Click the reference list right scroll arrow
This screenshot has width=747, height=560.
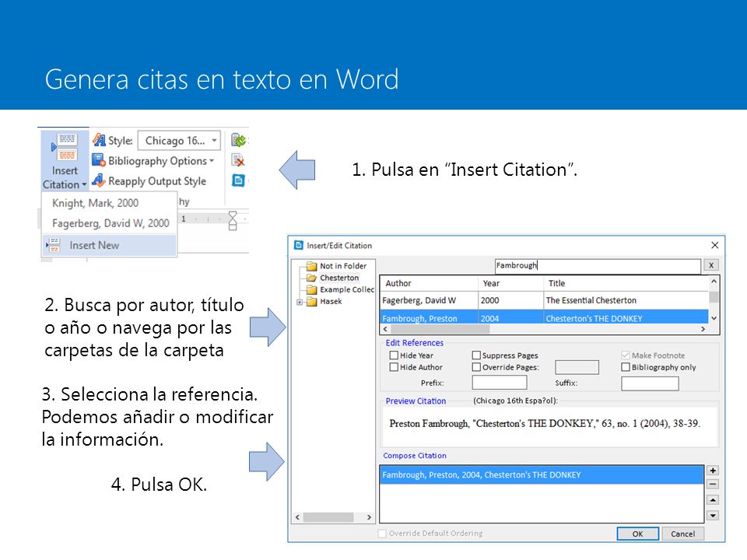coord(703,329)
